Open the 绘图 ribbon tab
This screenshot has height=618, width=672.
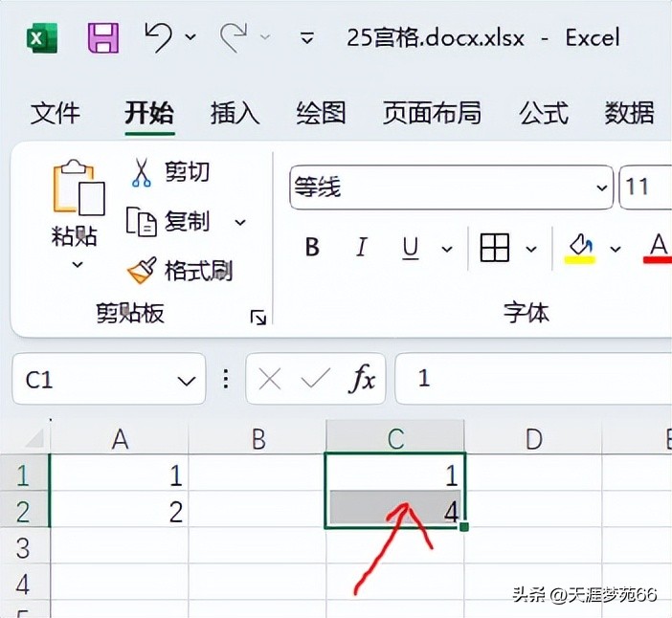pyautogui.click(x=321, y=113)
